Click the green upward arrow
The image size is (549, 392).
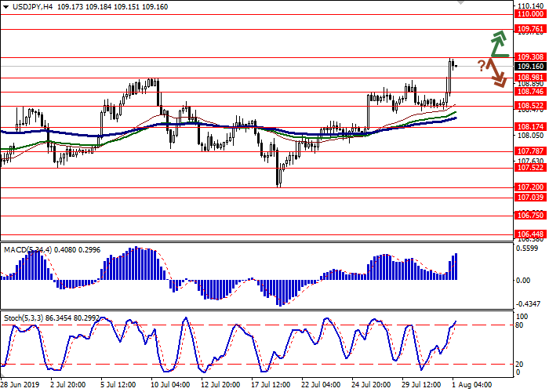coord(496,45)
